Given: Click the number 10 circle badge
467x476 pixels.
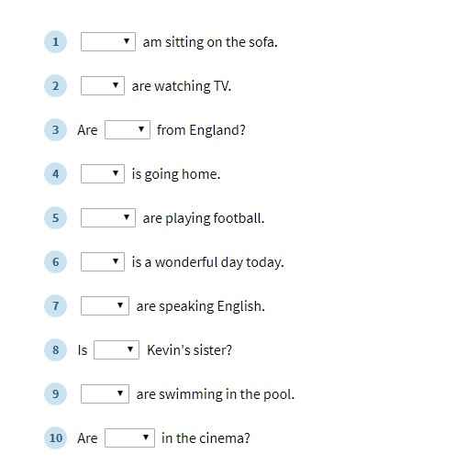Looking at the screenshot, I should 55,438.
